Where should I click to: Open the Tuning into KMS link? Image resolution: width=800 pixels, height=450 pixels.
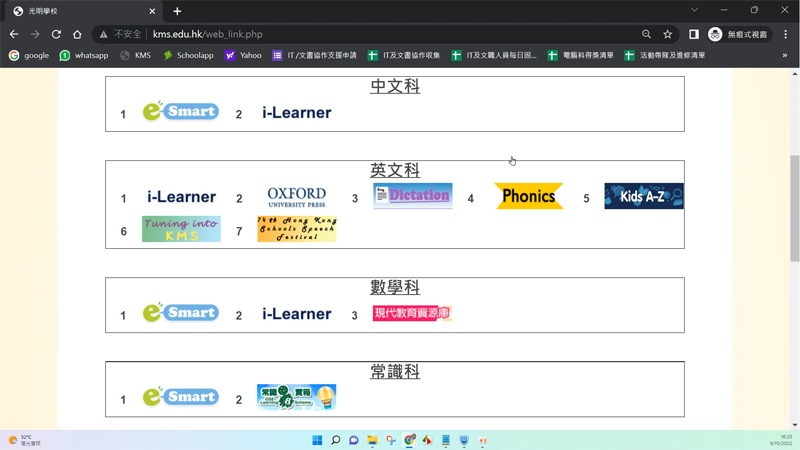(x=181, y=229)
